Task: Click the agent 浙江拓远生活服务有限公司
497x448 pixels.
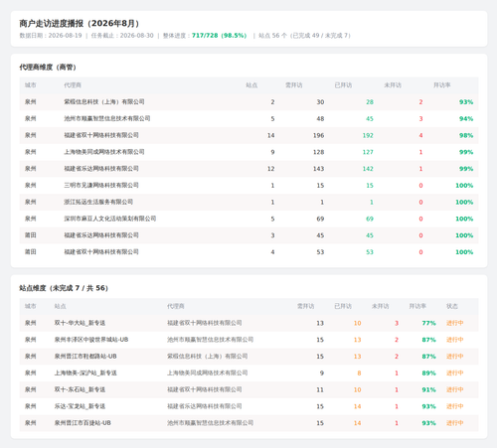Action: tap(98, 202)
